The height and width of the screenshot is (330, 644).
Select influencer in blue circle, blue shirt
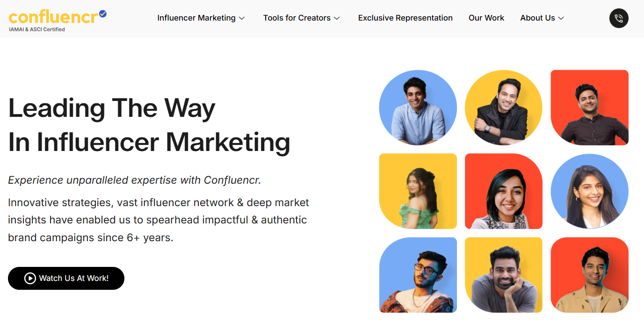[x=418, y=108]
